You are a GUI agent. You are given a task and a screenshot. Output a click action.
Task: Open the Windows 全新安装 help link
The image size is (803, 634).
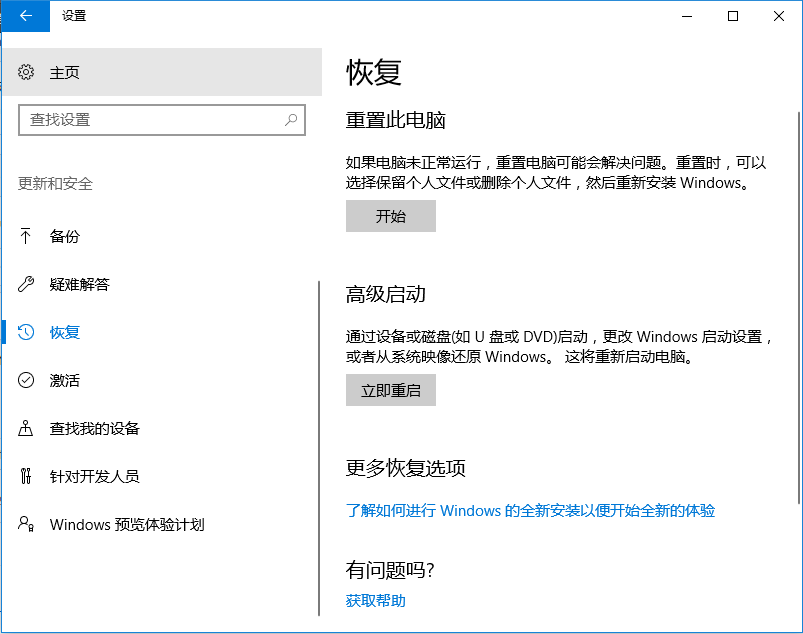(528, 511)
